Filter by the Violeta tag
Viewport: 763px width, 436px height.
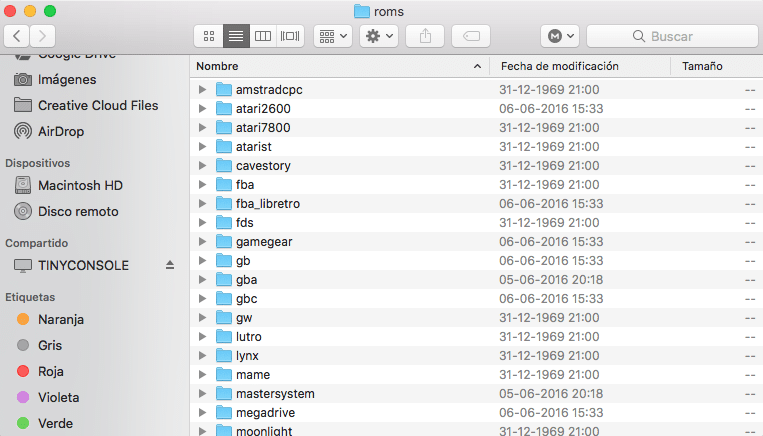click(x=48, y=397)
